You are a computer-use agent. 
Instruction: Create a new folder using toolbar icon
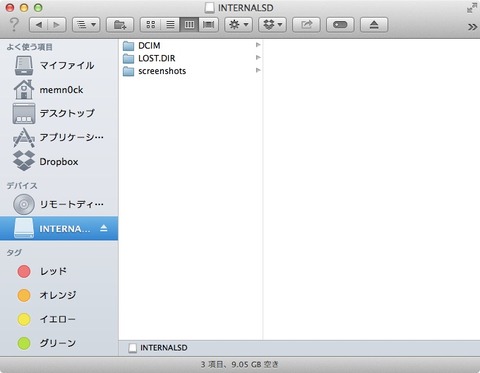click(120, 25)
